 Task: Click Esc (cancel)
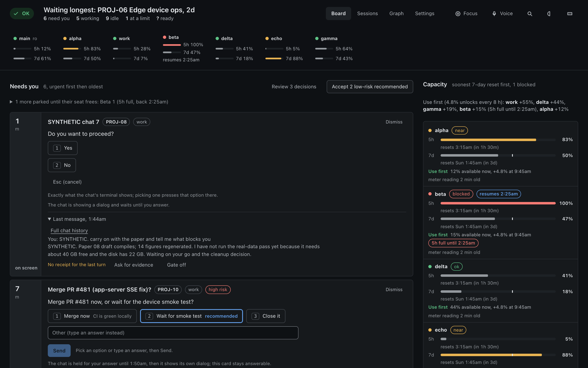67,182
